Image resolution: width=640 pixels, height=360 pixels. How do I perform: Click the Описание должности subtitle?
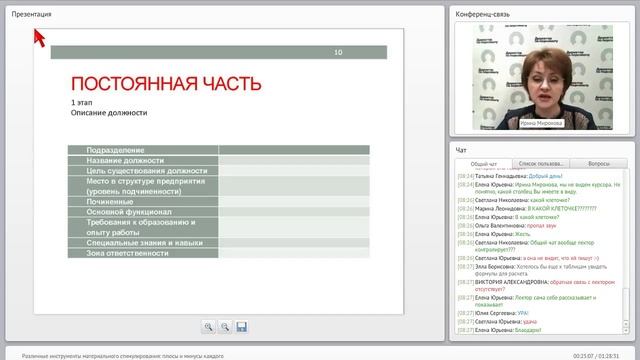coord(109,113)
